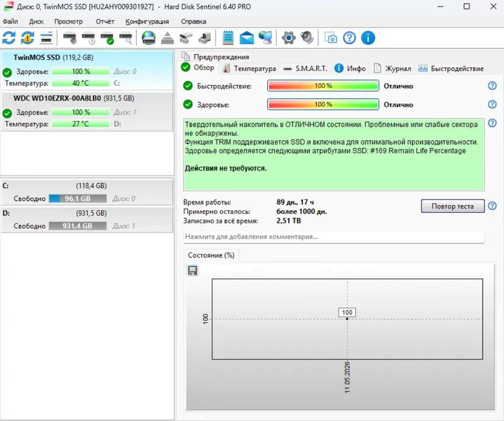Open the Быстродействие tab
Image resolution: width=504 pixels, height=421 pixels.
click(451, 69)
